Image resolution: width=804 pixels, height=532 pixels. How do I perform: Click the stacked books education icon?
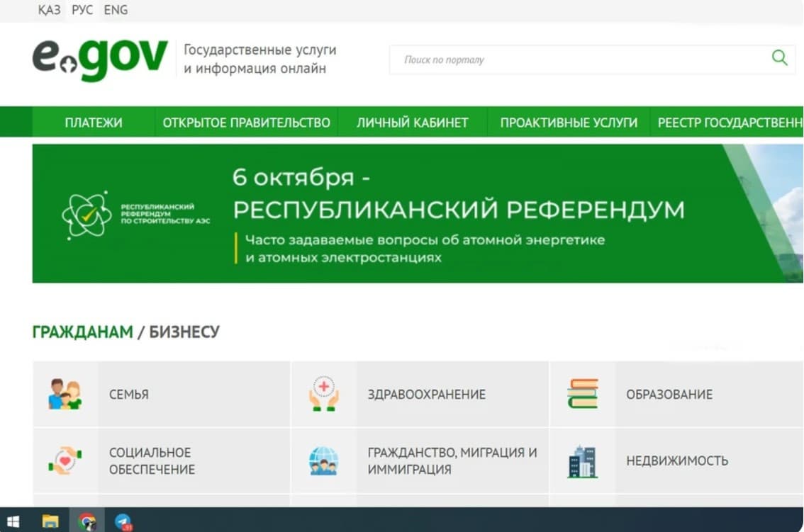(x=583, y=394)
